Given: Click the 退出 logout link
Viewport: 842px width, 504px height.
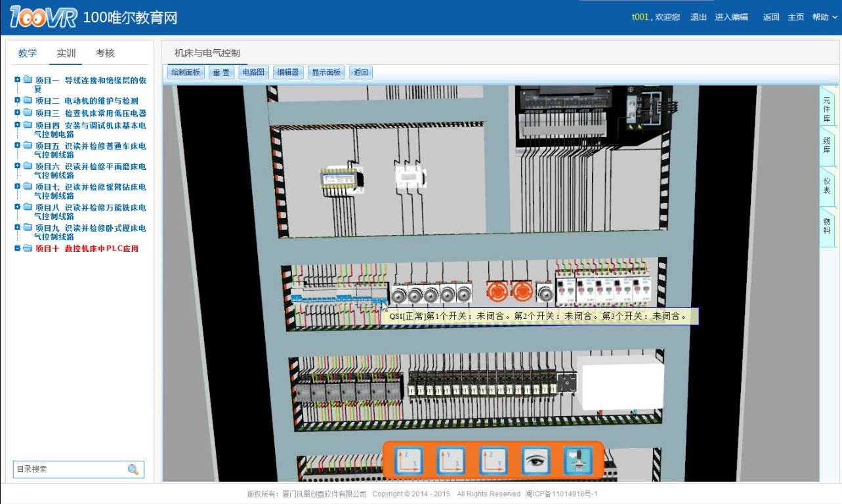Looking at the screenshot, I should point(698,17).
